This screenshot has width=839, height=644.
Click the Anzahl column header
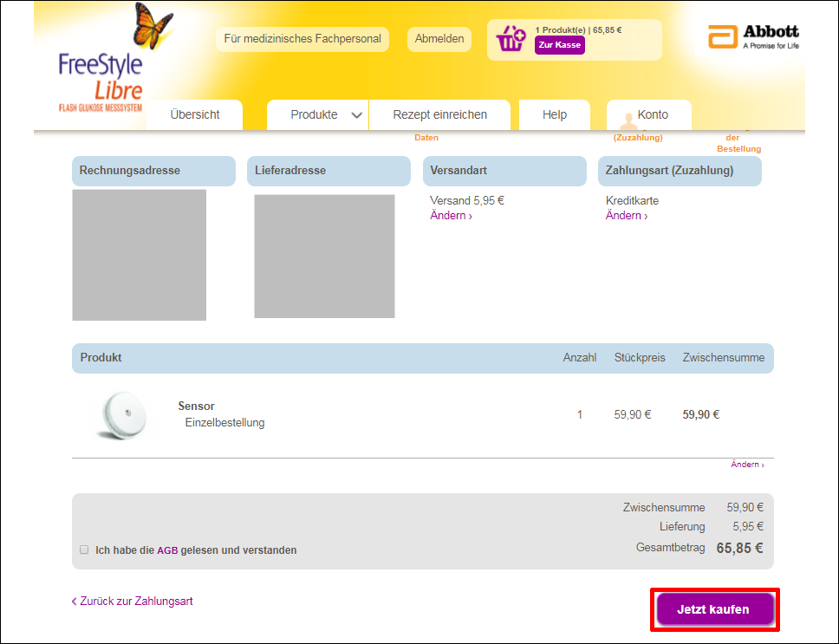coord(580,358)
